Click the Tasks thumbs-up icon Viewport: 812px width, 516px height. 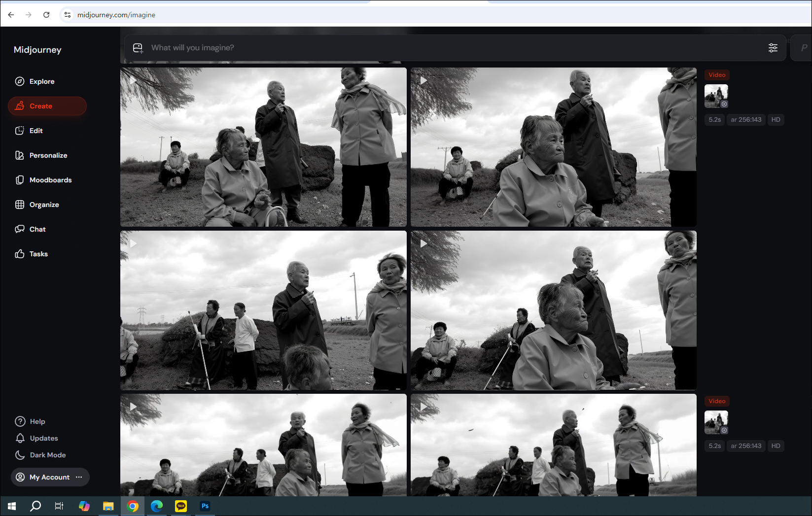click(x=20, y=254)
